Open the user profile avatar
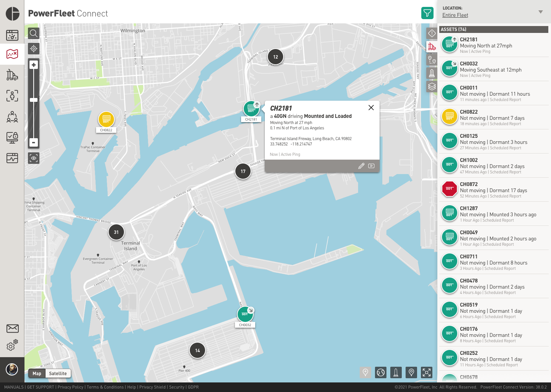 pos(12,369)
